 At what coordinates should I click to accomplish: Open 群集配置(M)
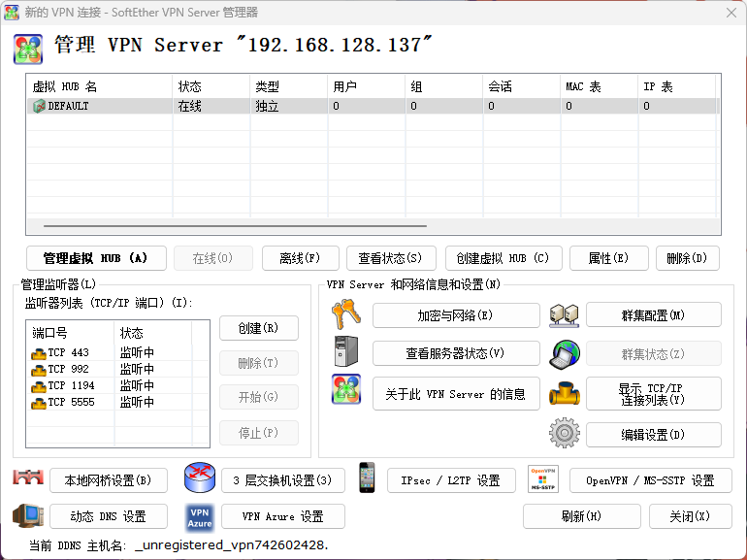coord(654,315)
